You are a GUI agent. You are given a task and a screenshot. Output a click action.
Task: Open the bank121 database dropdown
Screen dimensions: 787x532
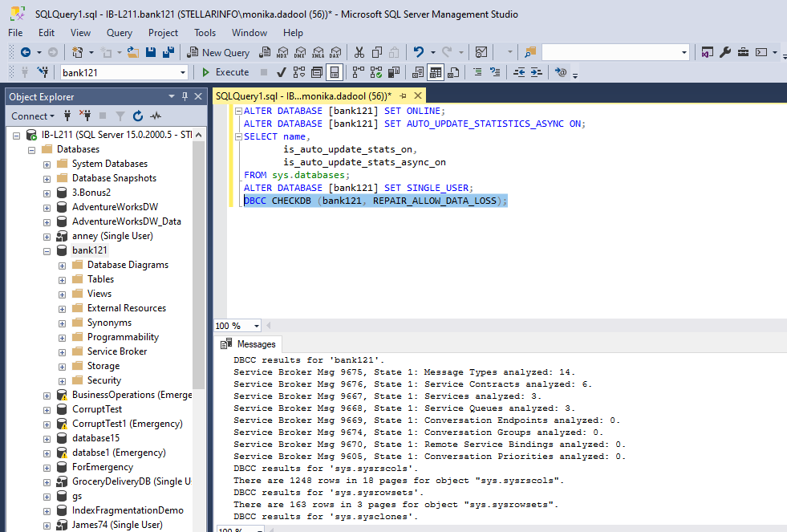183,73
